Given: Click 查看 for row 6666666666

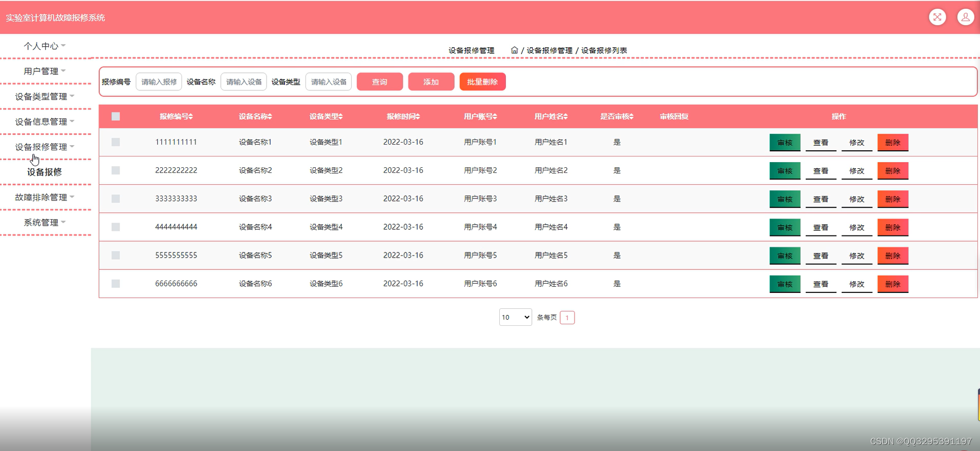Looking at the screenshot, I should click(821, 284).
